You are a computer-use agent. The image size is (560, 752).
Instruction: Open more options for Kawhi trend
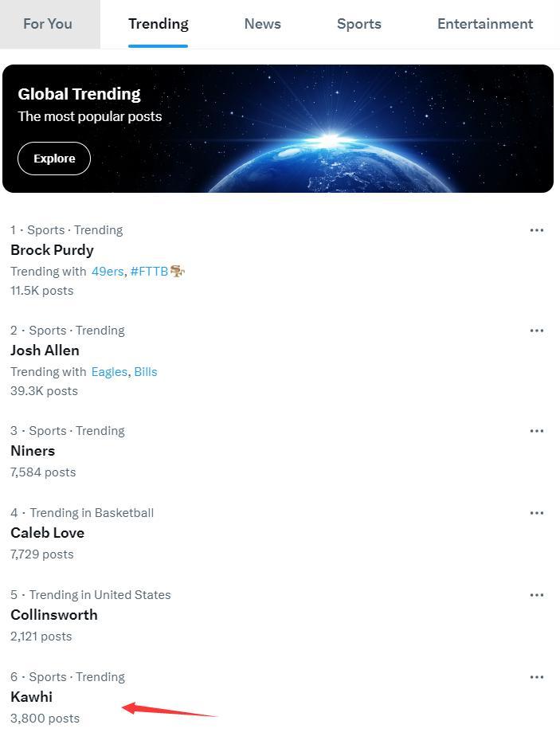pos(537,677)
